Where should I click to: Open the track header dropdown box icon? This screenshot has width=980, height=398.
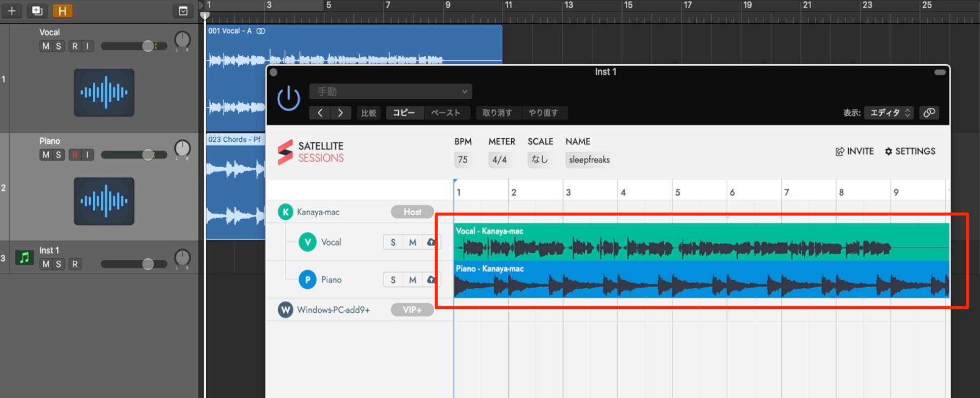click(183, 11)
